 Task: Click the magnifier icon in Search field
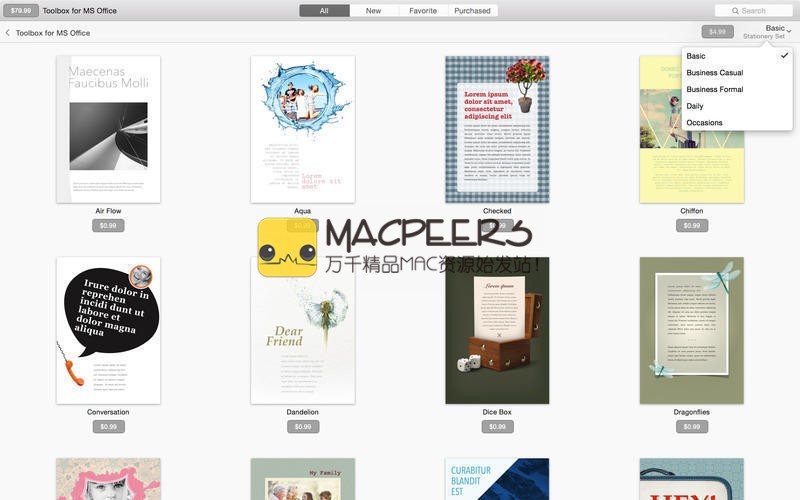735,11
